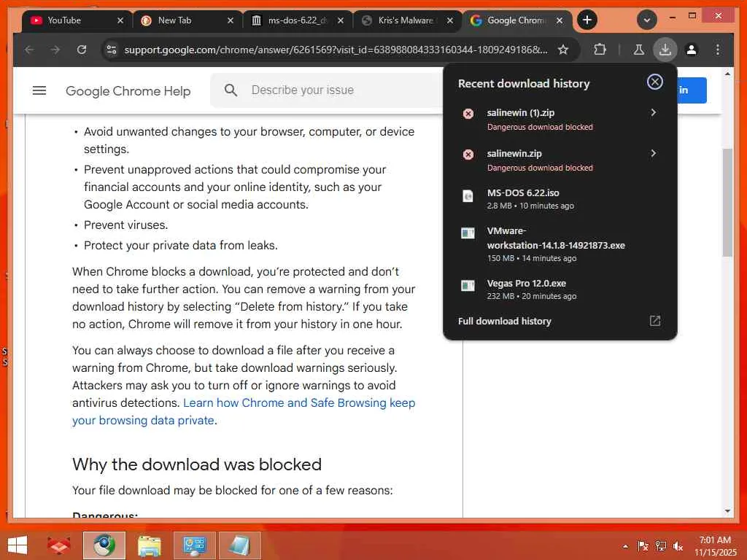Image resolution: width=747 pixels, height=560 pixels.
Task: Reload the current page
Action: [x=82, y=50]
